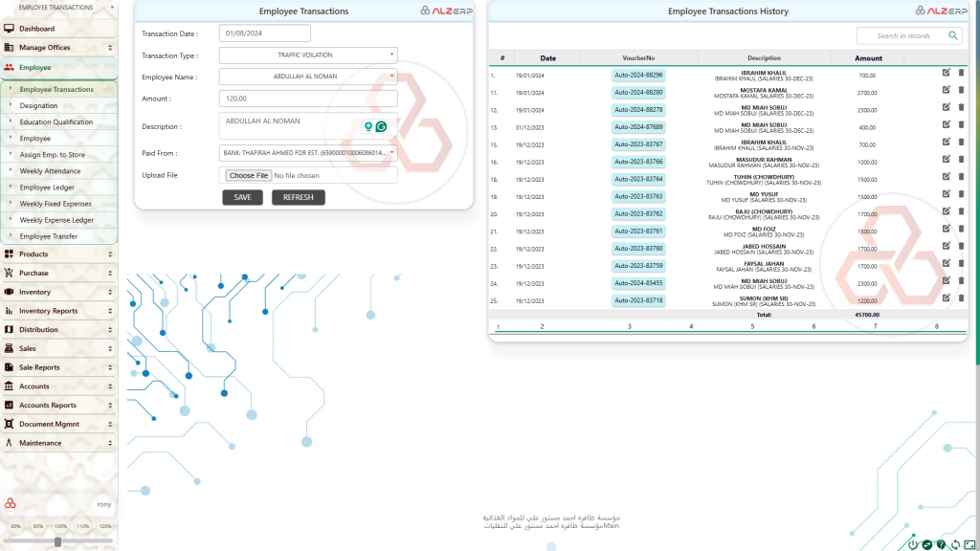Edit the Auto-2023-83764 Tuhin row
The height and width of the screenshot is (551, 980).
click(947, 177)
